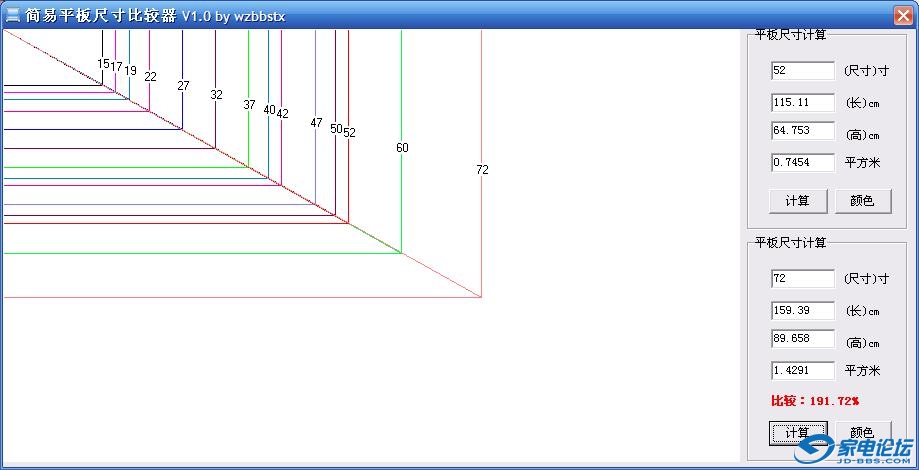Close the panel size comparison window
The height and width of the screenshot is (470, 919).
pyautogui.click(x=901, y=14)
